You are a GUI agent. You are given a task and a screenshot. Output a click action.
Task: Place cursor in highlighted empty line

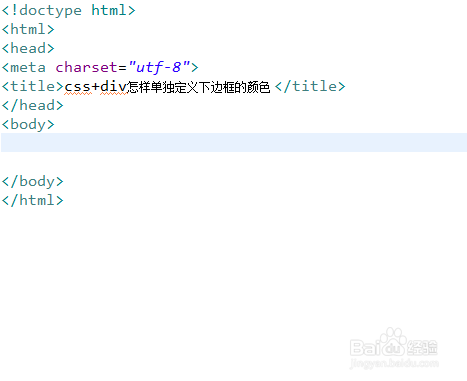(234, 142)
